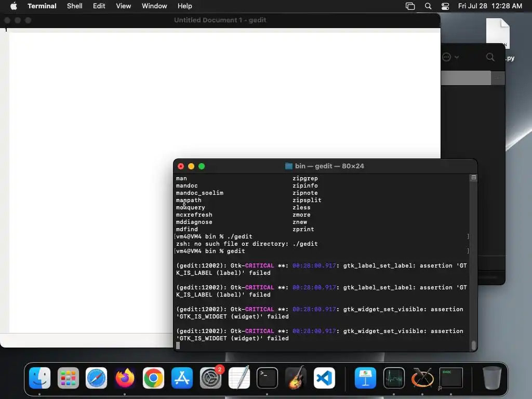Open Google Chrome from the Dock
532x399 pixels.
click(153, 378)
